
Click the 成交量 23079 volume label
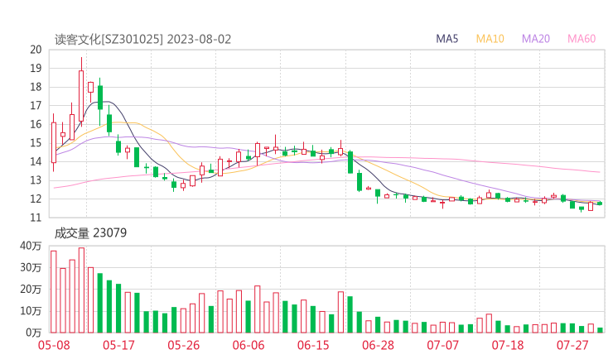[x=90, y=233]
